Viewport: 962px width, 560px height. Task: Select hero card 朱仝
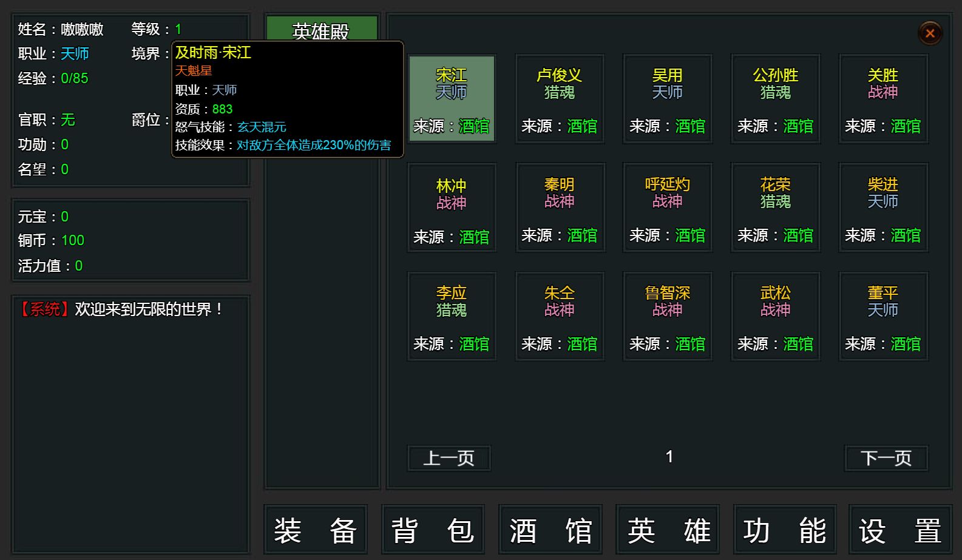click(x=560, y=316)
